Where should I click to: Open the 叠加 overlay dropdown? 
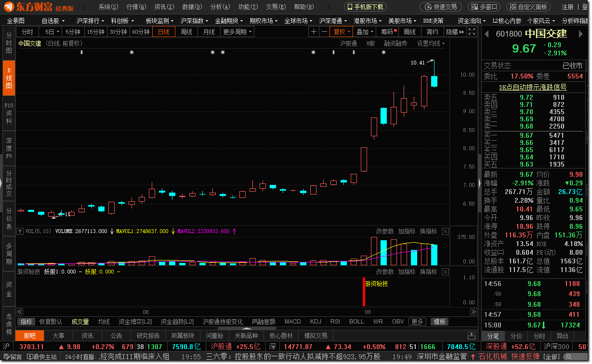click(x=365, y=32)
